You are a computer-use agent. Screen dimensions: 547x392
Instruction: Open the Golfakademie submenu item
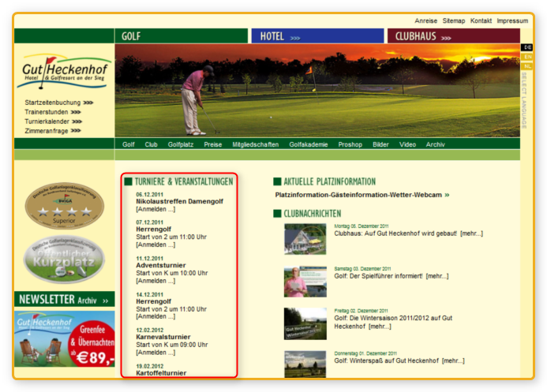(x=309, y=144)
